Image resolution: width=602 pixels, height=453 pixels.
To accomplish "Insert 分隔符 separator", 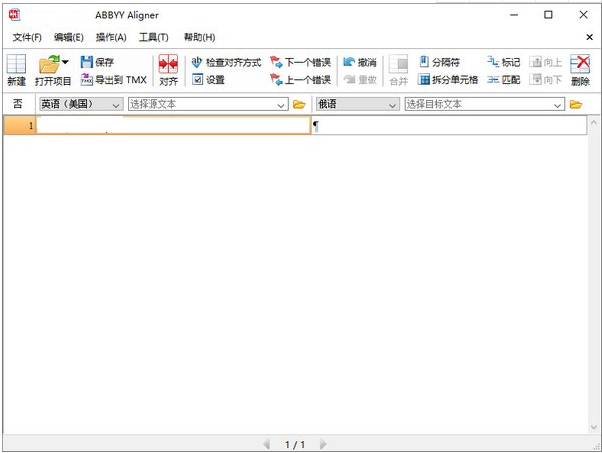I will 440,62.
